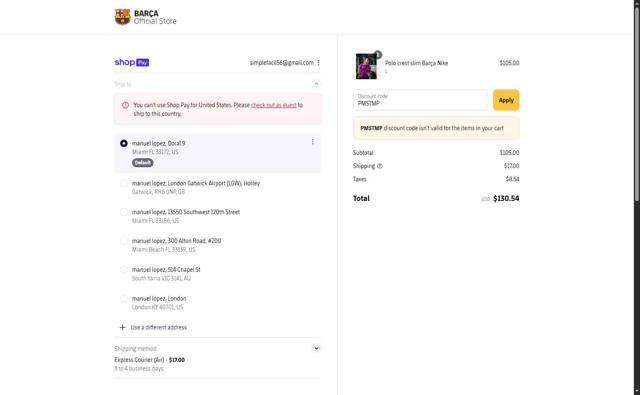This screenshot has width=640, height=395.
Task: Click the Default badge on the address
Action: tap(142, 163)
